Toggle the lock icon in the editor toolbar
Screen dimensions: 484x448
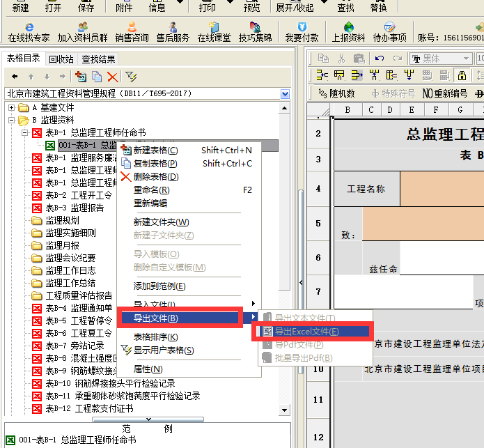point(461,75)
